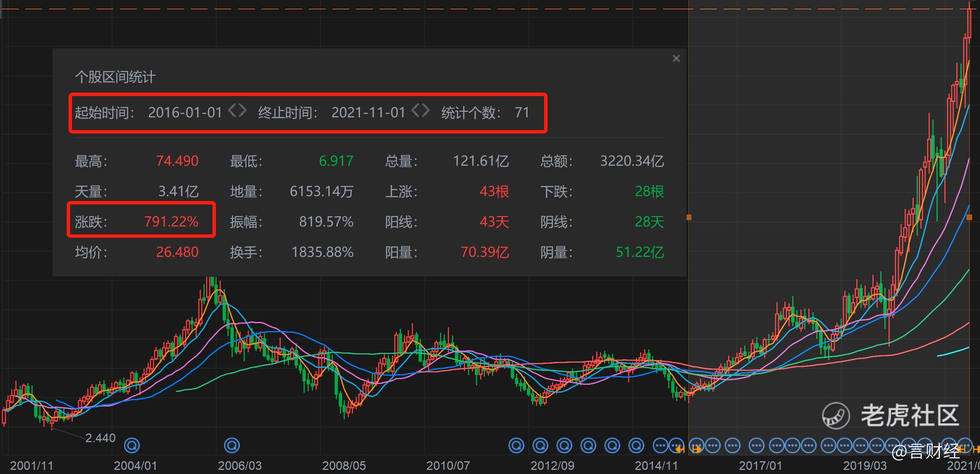Viewport: 980px width, 474px height.
Task: Step 终止时间 back with the left chevron
Action: 416,111
